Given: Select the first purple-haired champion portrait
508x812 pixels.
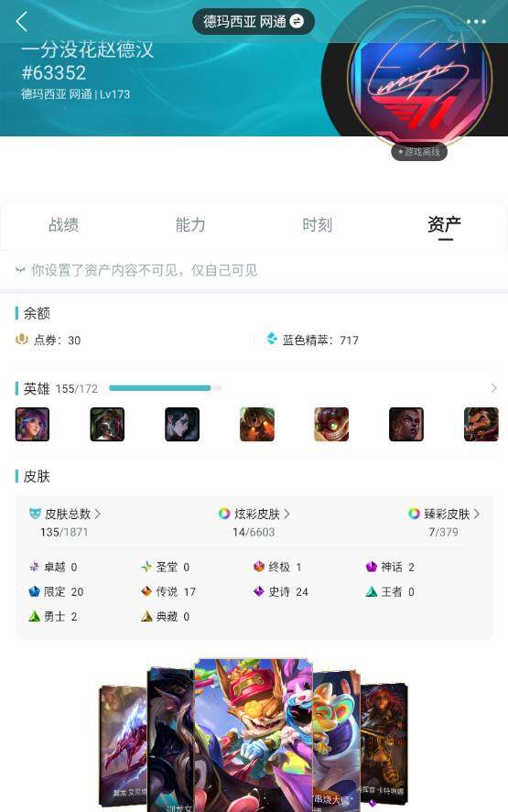Looking at the screenshot, I should [33, 424].
